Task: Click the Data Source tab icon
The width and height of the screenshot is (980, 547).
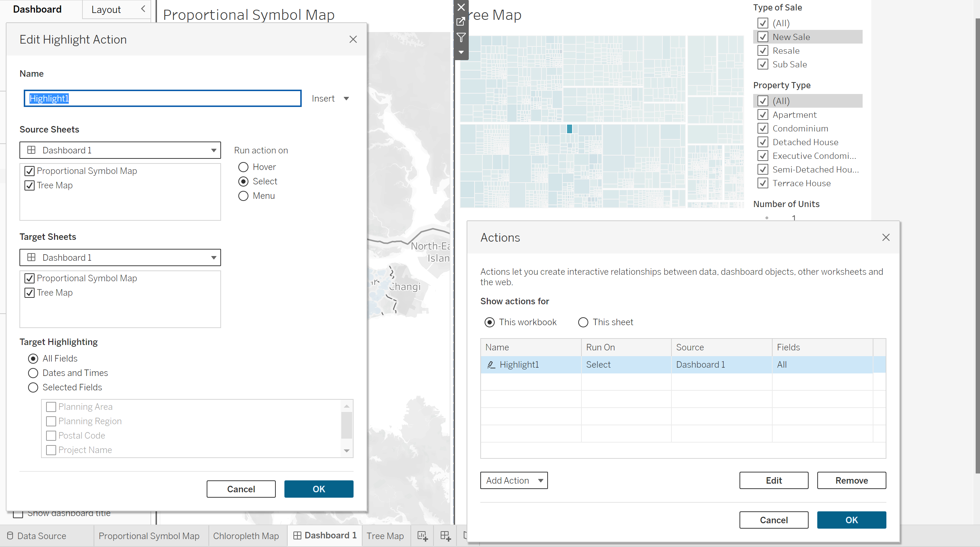Action: point(10,535)
